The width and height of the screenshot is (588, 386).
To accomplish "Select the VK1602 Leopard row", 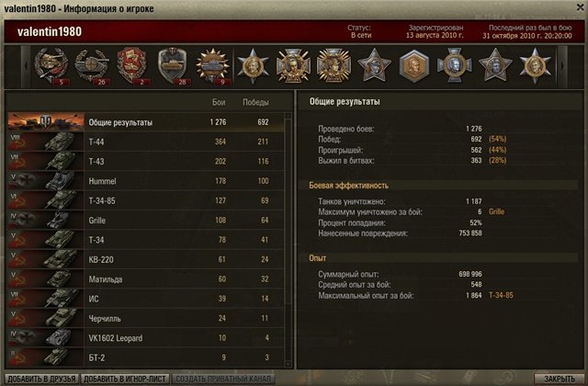I will point(145,338).
